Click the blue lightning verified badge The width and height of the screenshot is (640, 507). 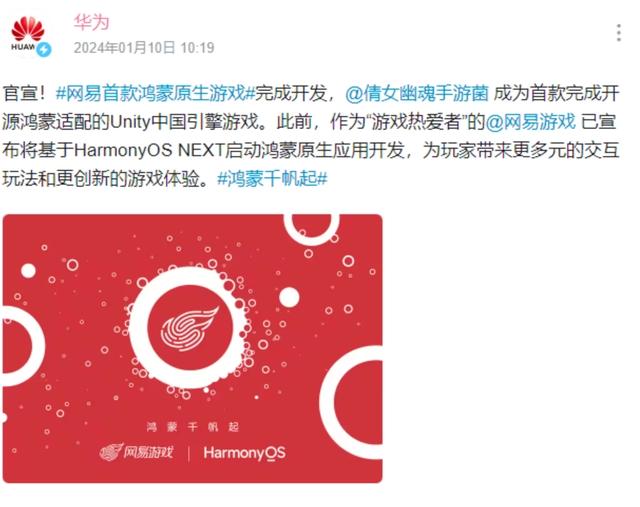[44, 49]
